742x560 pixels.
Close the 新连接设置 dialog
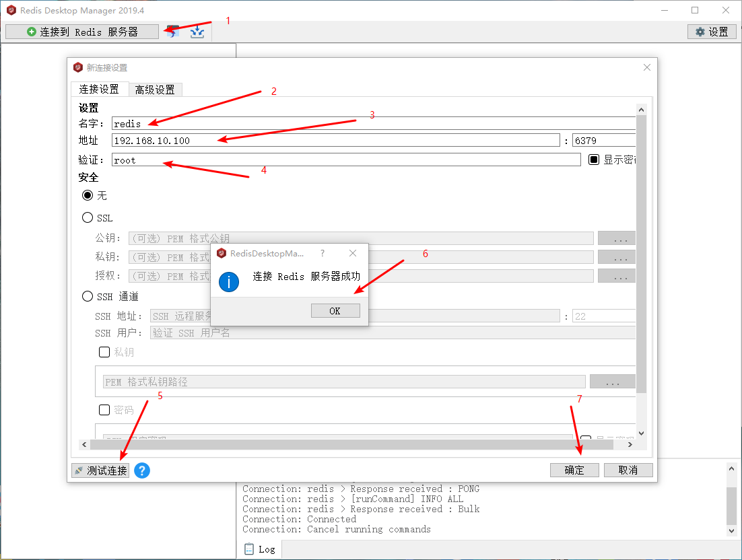coord(647,67)
